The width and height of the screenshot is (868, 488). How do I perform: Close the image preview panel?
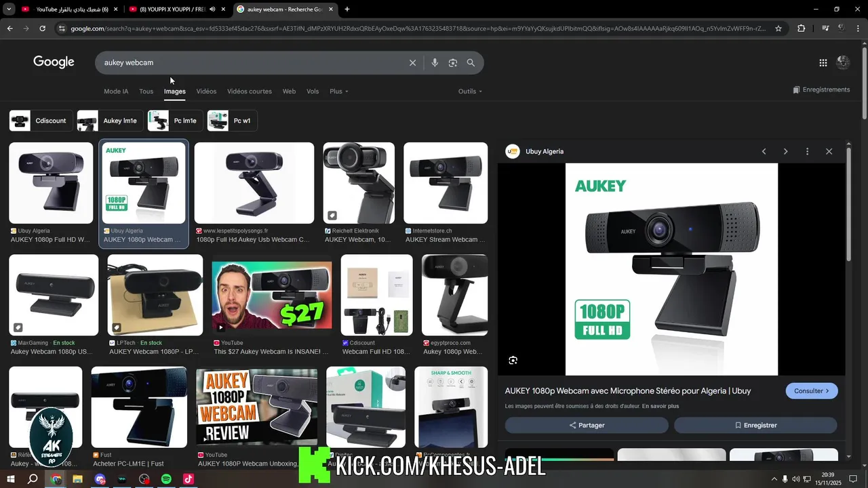click(829, 151)
